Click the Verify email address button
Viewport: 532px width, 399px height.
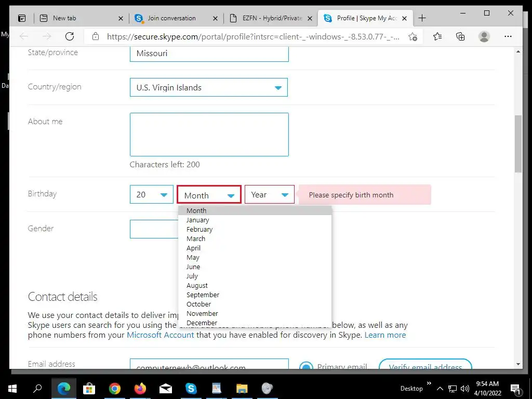[425, 364]
